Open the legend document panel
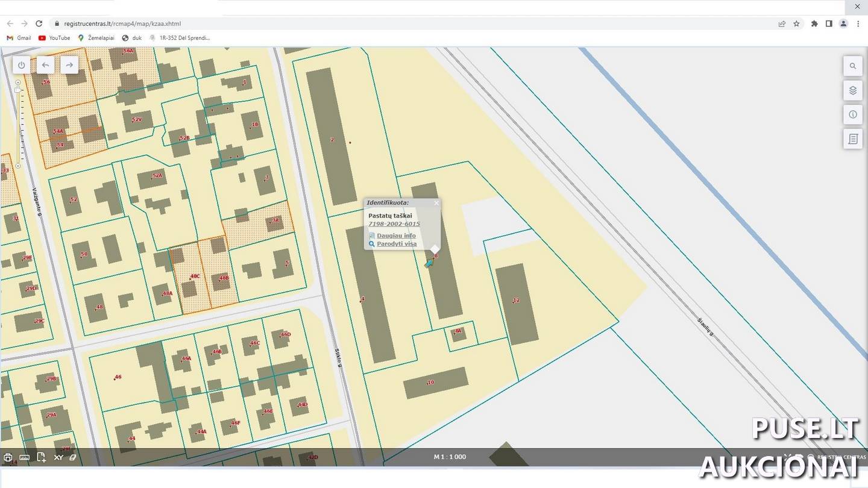The height and width of the screenshot is (488, 868). 853,139
